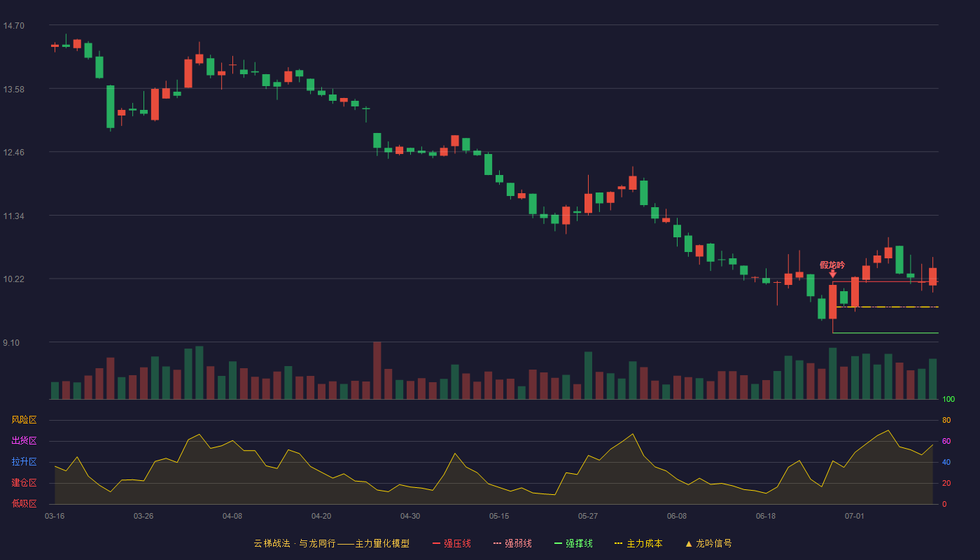Image resolution: width=980 pixels, height=560 pixels.
Task: Toggle the 强撑线 legend series
Action: point(573,543)
